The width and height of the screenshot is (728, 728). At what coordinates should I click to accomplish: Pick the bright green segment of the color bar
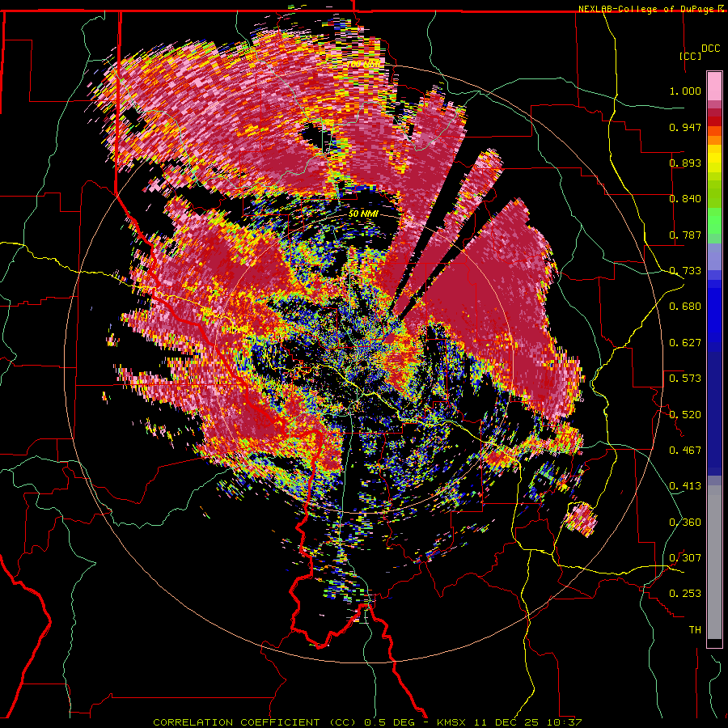tap(714, 221)
